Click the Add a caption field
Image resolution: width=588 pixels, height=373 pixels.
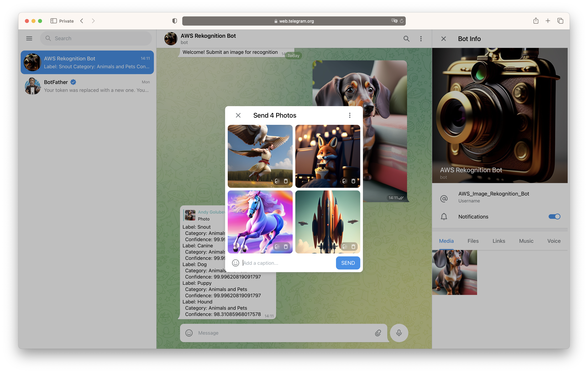pyautogui.click(x=288, y=263)
